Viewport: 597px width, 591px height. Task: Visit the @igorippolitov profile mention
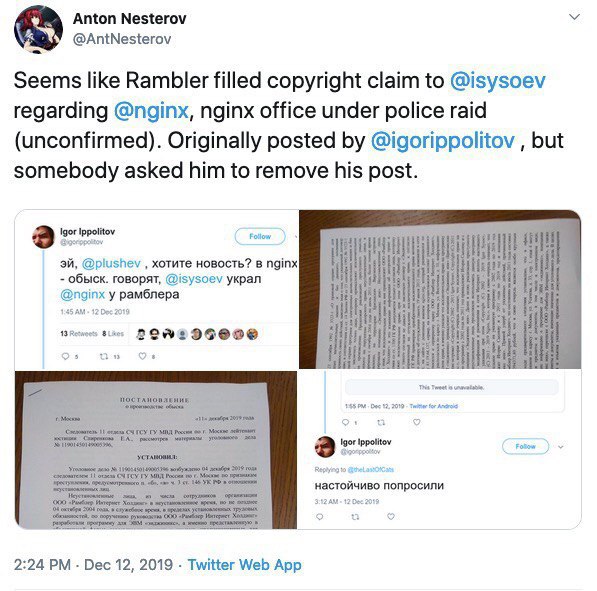[x=442, y=141]
